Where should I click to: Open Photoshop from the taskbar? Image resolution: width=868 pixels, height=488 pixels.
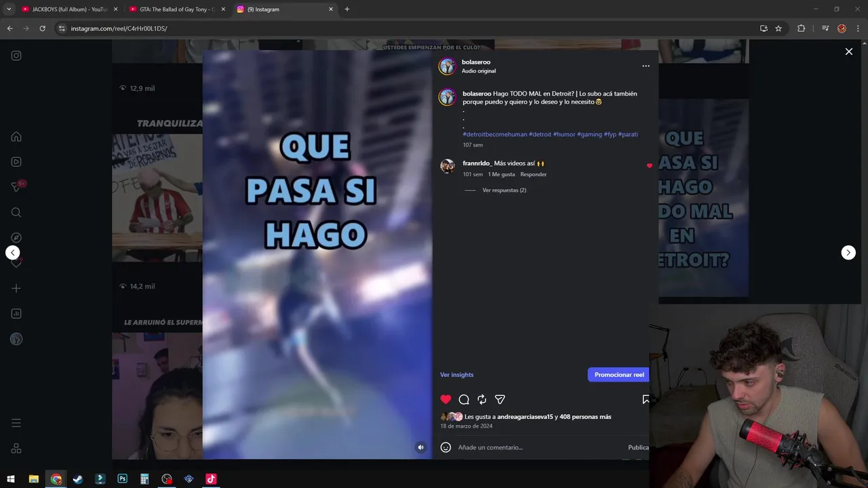(122, 479)
